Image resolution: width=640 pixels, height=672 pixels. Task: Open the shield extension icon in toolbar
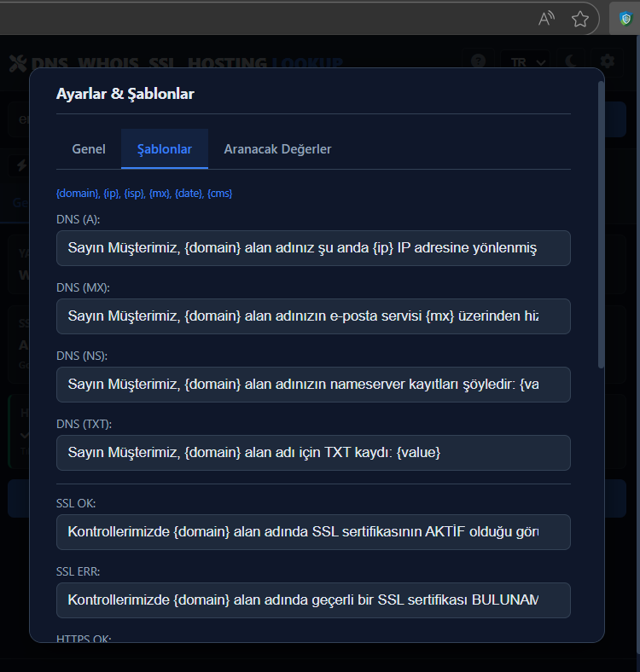tap(625, 19)
